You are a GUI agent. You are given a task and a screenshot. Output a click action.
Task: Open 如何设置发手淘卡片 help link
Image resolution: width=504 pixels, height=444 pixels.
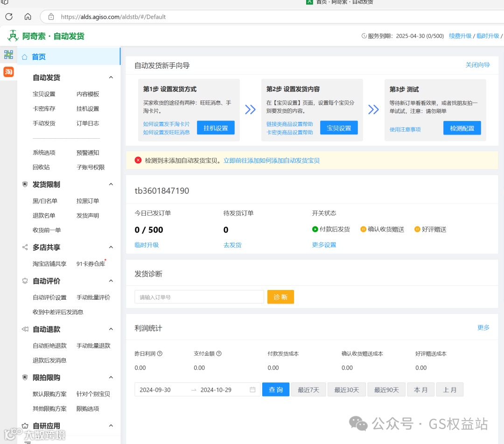167,124
